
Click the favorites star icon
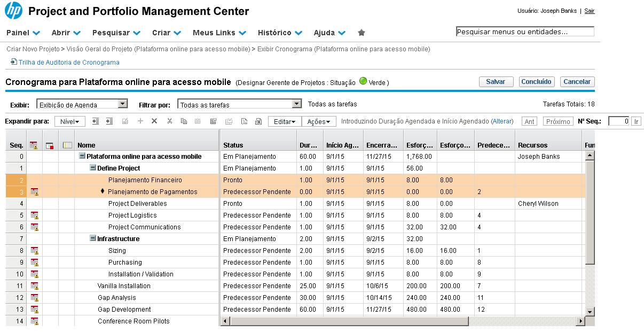click(362, 33)
